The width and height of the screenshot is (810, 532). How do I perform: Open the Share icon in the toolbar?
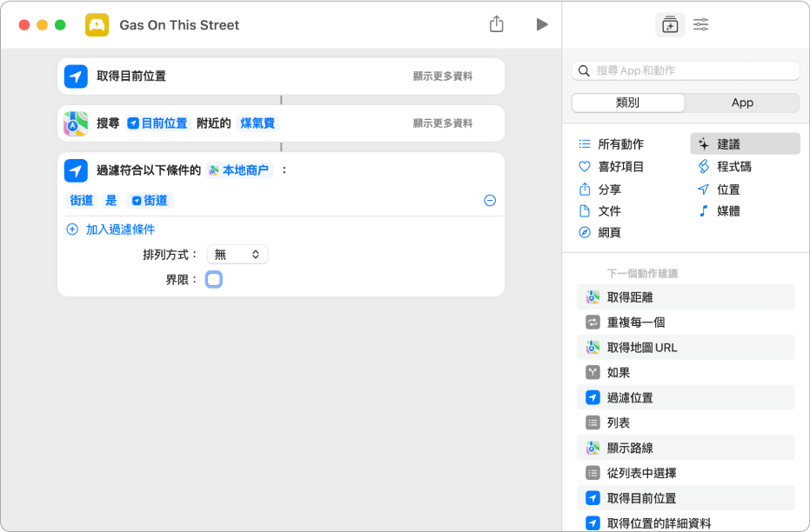click(497, 24)
